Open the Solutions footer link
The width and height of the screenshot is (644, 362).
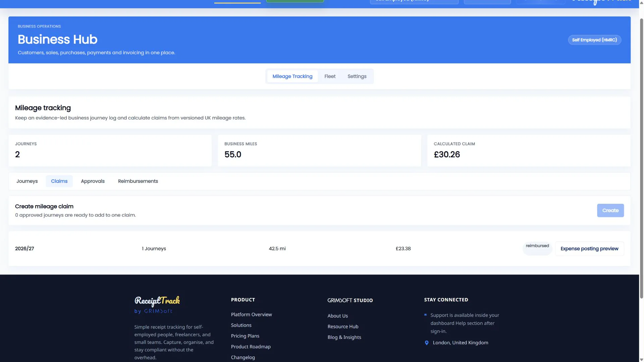[x=241, y=325]
